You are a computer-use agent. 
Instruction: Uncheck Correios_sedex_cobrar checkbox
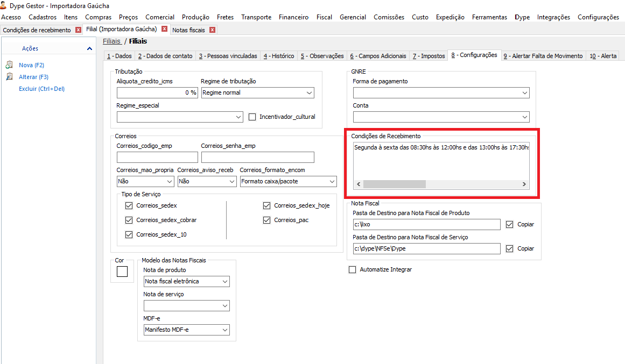coord(129,220)
